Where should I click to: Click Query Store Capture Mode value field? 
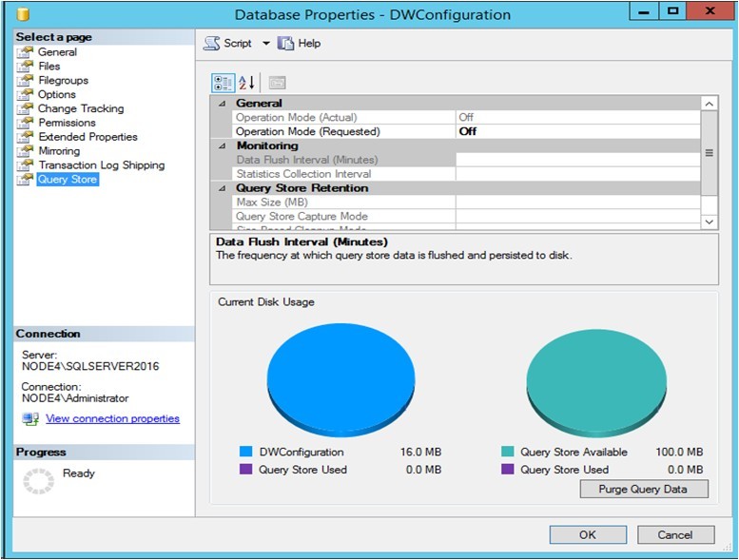click(578, 216)
